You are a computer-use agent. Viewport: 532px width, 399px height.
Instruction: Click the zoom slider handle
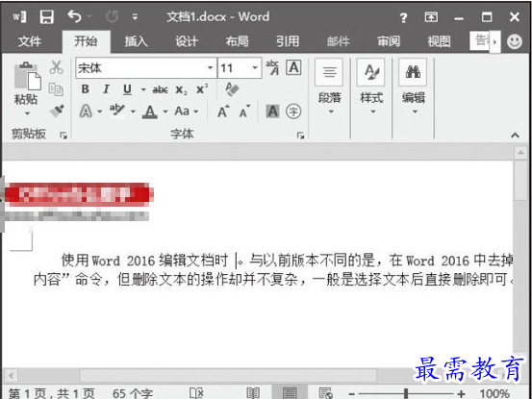coord(406,393)
